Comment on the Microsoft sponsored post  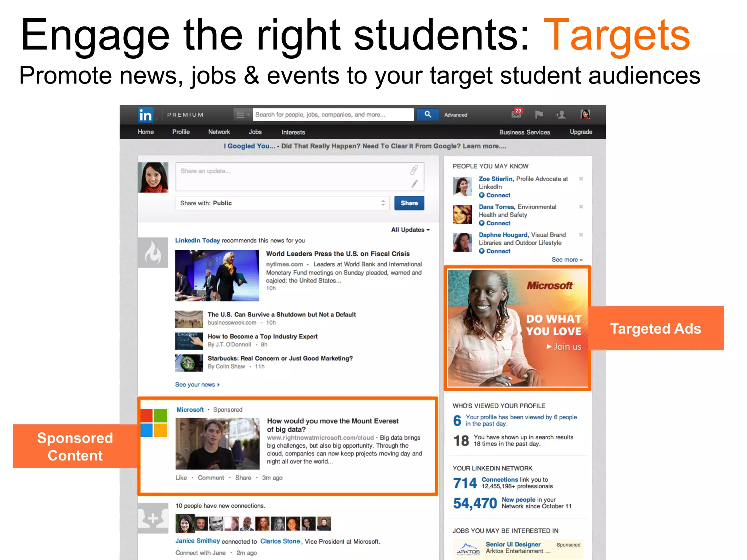click(x=211, y=478)
